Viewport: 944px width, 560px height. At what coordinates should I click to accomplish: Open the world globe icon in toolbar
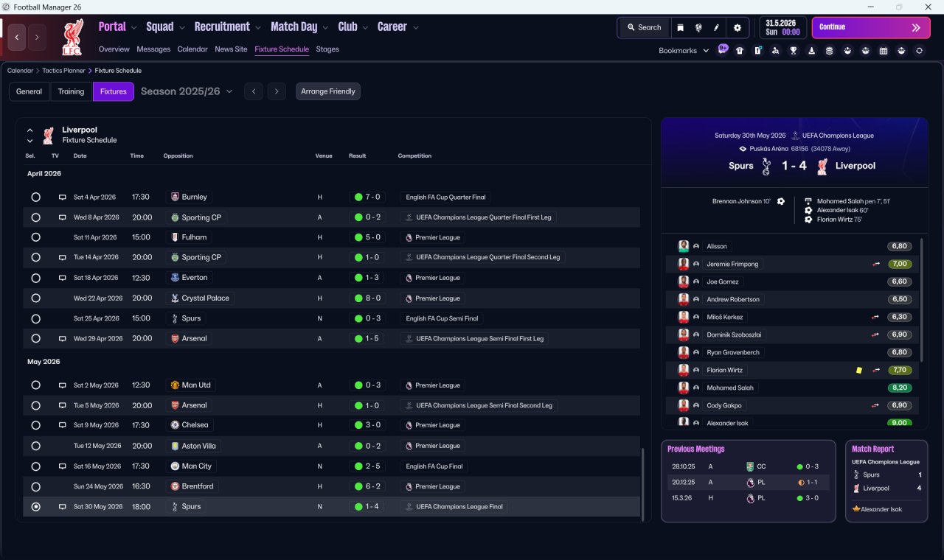698,27
